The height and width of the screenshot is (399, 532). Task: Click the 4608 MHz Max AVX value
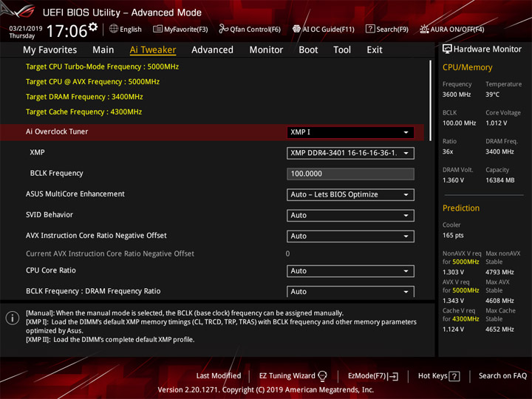[x=499, y=301]
